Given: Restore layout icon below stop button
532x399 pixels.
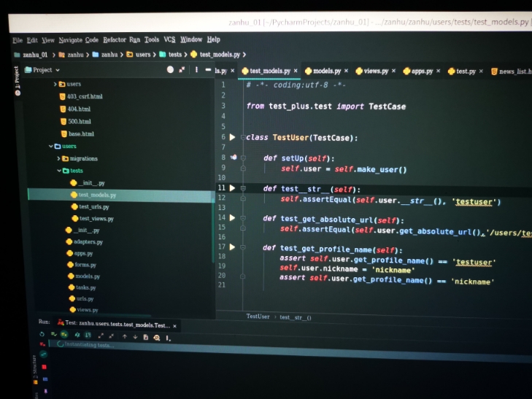Looking at the screenshot, I should click(x=45, y=379).
